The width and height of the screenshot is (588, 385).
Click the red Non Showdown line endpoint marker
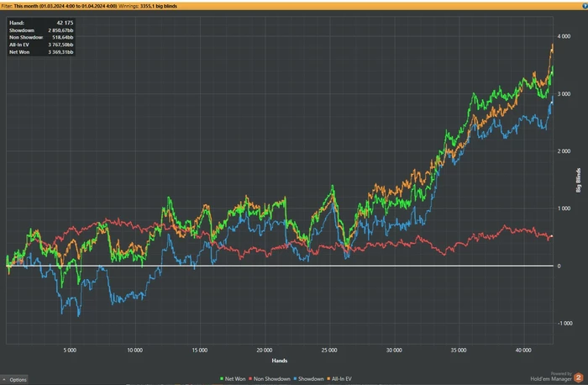pyautogui.click(x=552, y=236)
